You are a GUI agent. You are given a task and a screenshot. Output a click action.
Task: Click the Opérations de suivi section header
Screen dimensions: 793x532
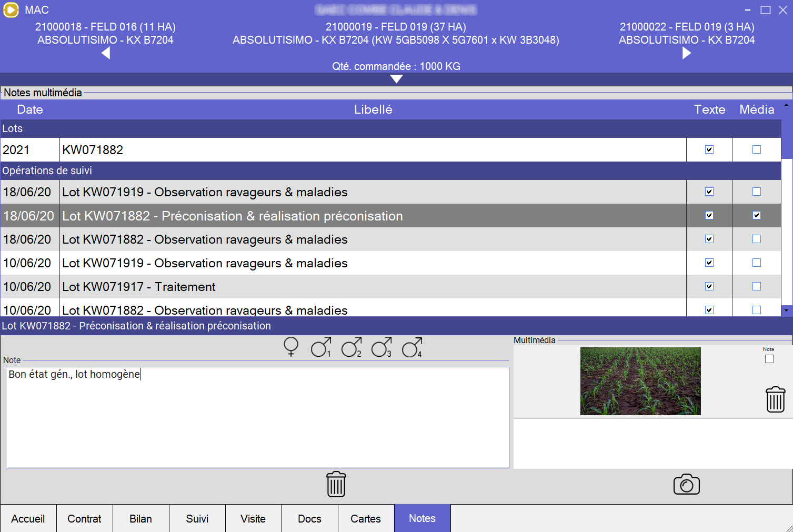coord(390,170)
